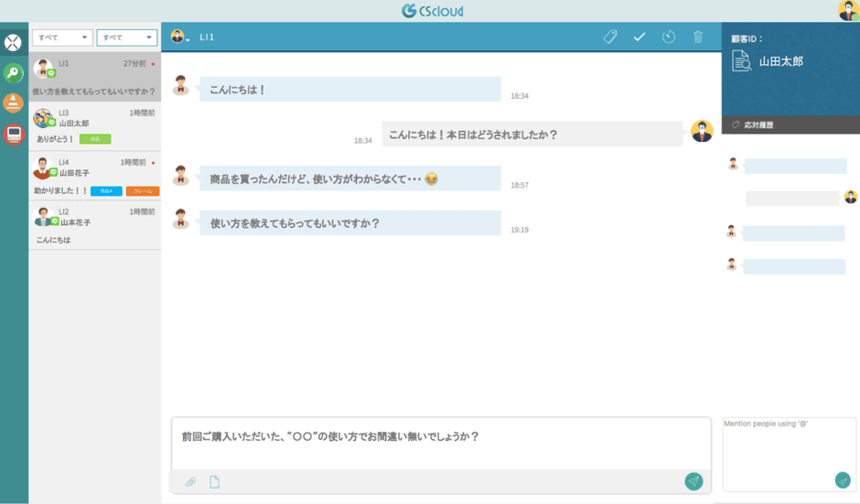The width and height of the screenshot is (860, 504).
Task: Click the customer document search icon
Action: pos(742,61)
